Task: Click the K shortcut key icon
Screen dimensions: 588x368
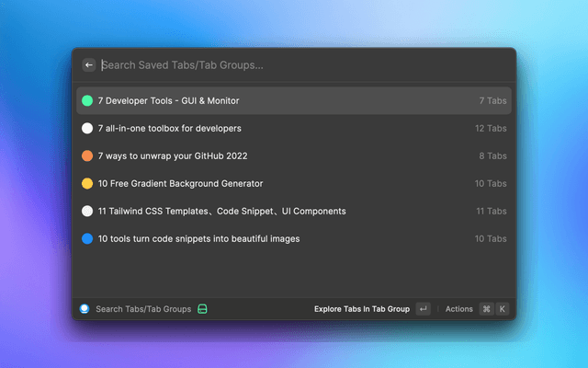Action: pyautogui.click(x=503, y=309)
